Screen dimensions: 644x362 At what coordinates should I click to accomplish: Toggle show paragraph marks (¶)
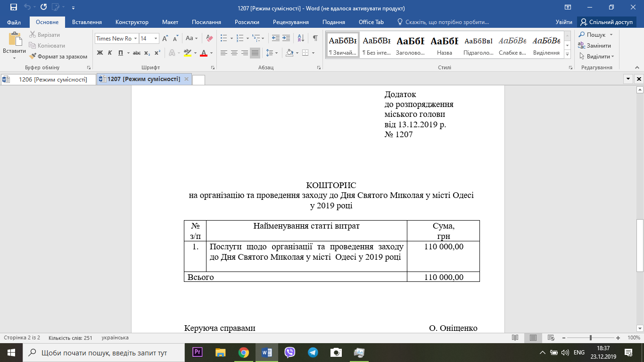tap(315, 39)
